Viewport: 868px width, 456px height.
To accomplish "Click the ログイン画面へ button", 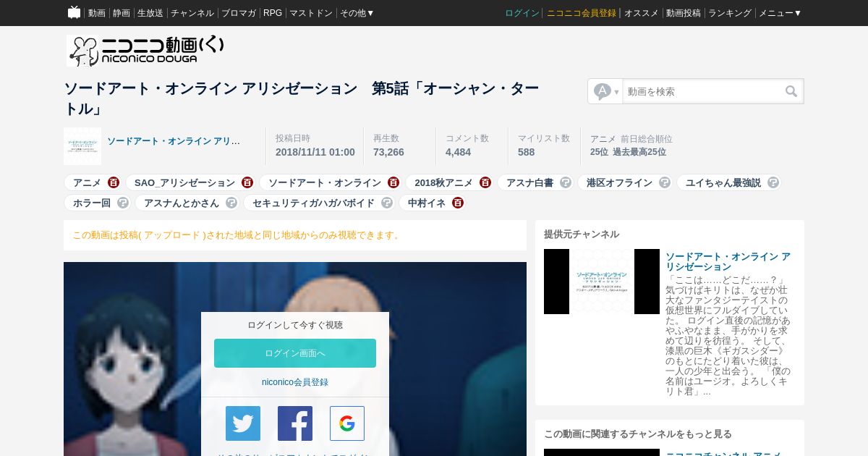I will 295,353.
